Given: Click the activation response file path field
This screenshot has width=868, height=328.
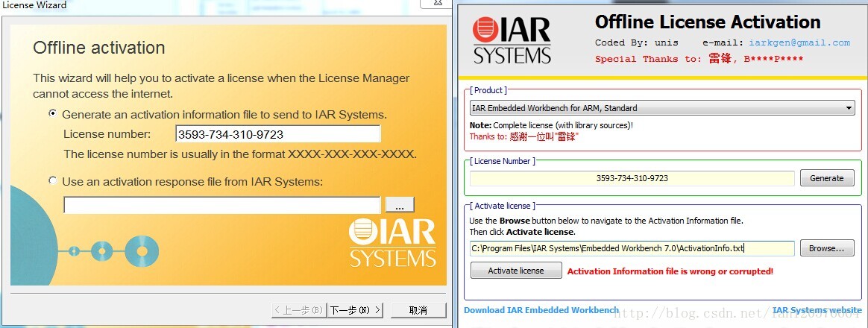Looking at the screenshot, I should (x=222, y=205).
